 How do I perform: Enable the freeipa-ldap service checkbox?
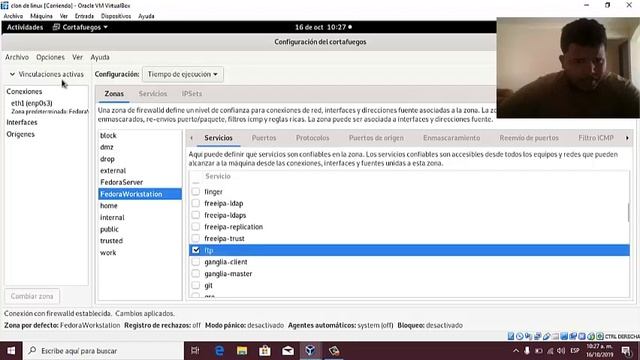coord(196,203)
